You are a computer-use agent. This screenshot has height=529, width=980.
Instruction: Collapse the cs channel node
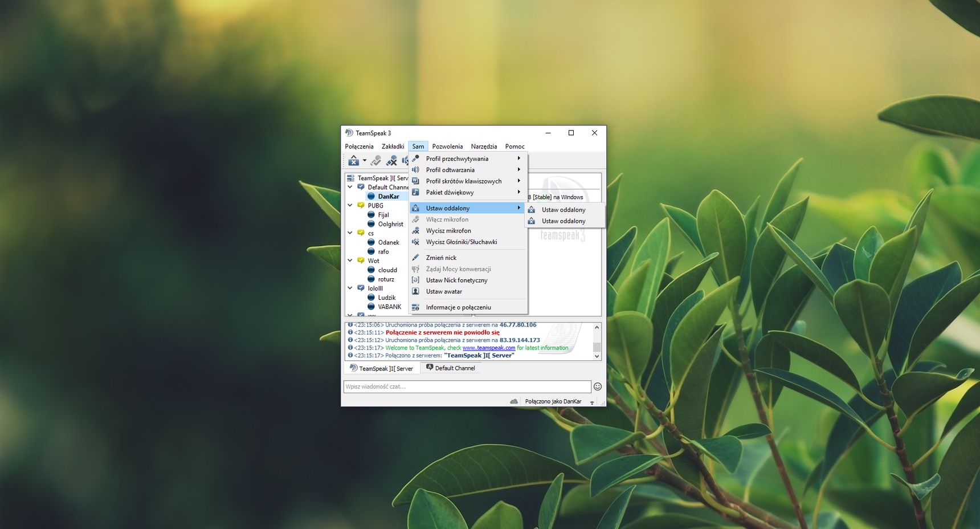pyautogui.click(x=350, y=233)
